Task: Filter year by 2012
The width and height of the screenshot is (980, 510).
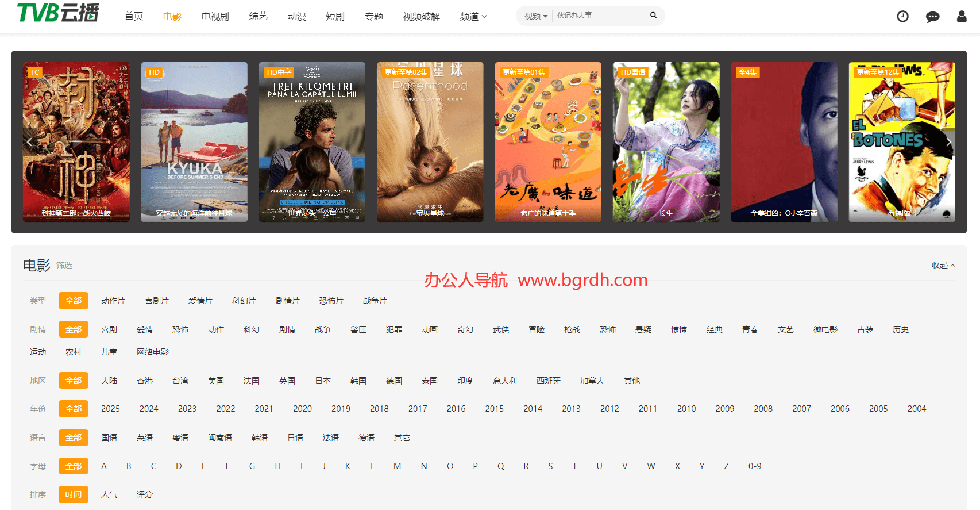Action: [609, 409]
